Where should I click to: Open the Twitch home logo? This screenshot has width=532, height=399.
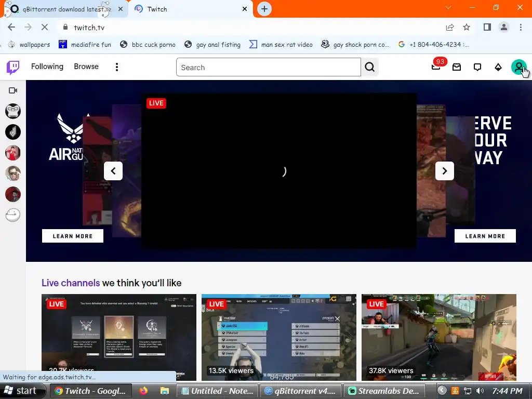(13, 67)
